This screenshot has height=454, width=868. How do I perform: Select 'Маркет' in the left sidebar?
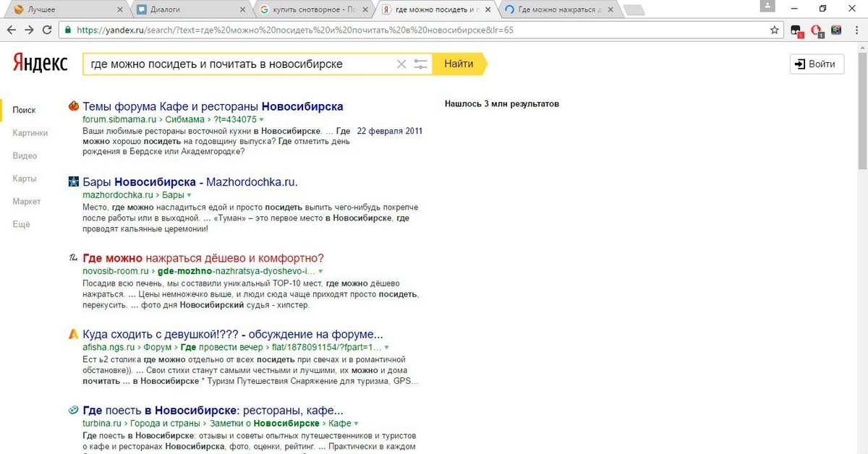click(x=27, y=202)
